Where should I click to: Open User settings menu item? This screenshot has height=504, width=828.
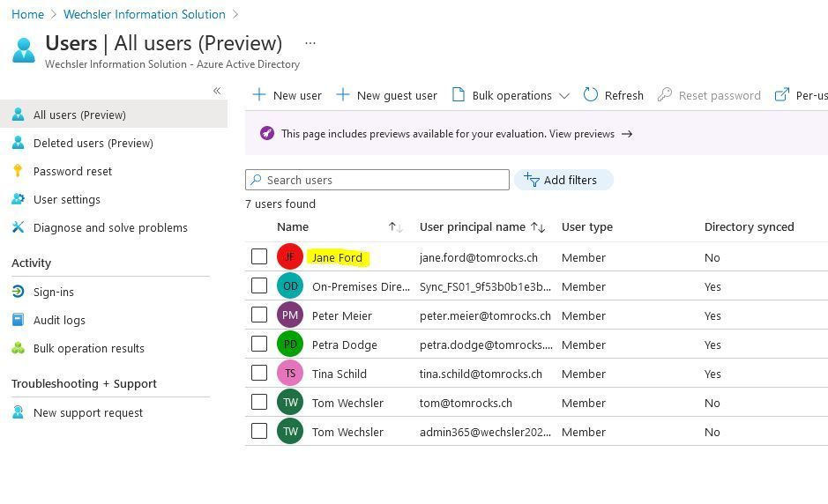pyautogui.click(x=114, y=199)
